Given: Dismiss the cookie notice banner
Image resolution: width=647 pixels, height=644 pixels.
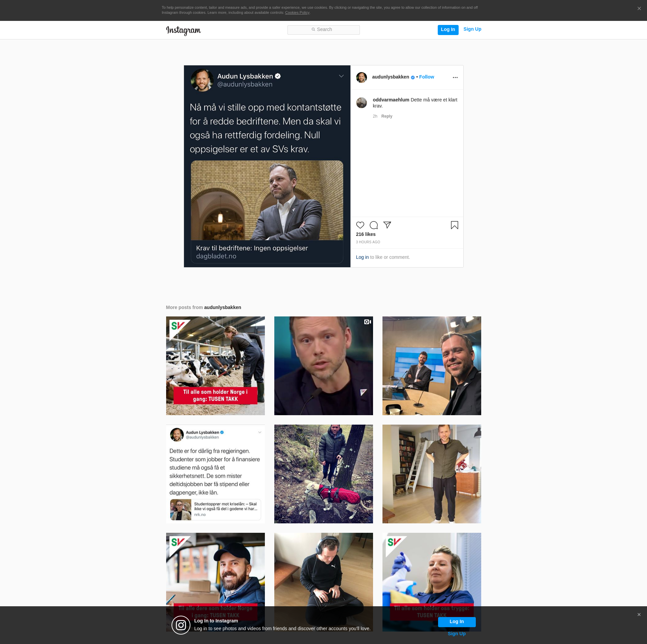Looking at the screenshot, I should (639, 9).
